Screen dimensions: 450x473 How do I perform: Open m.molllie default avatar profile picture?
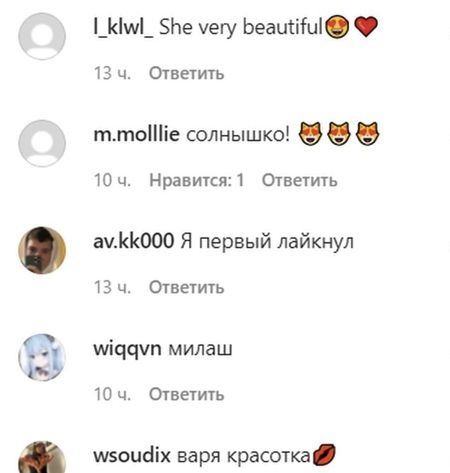tap(42, 143)
